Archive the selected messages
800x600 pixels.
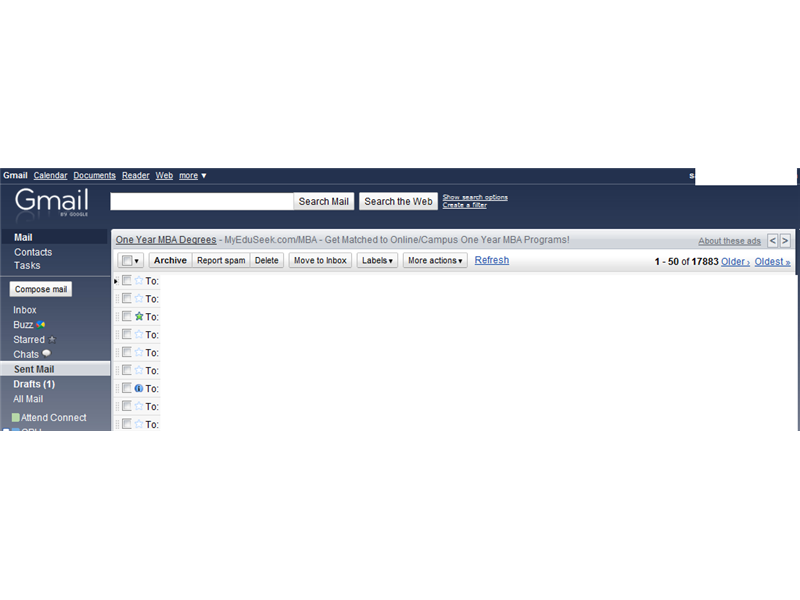170,260
